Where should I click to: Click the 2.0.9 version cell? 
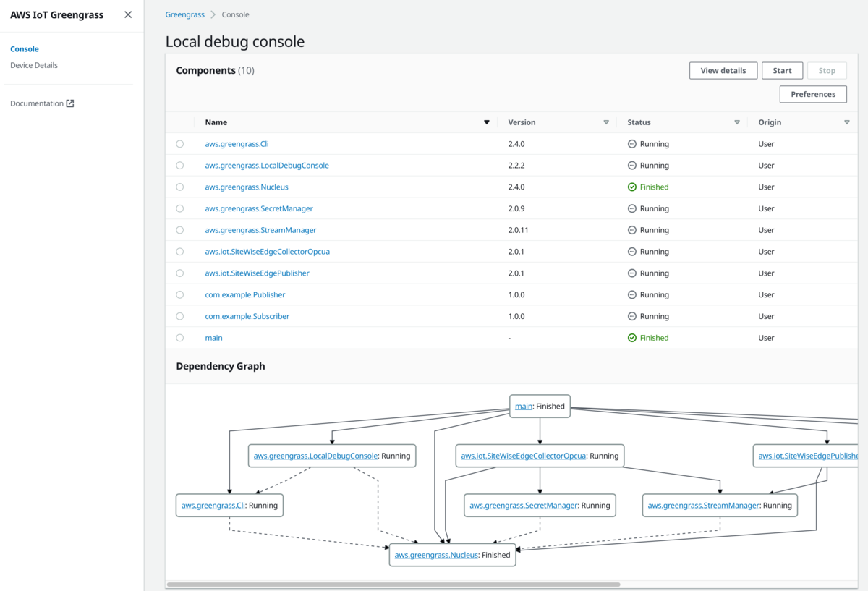click(516, 208)
